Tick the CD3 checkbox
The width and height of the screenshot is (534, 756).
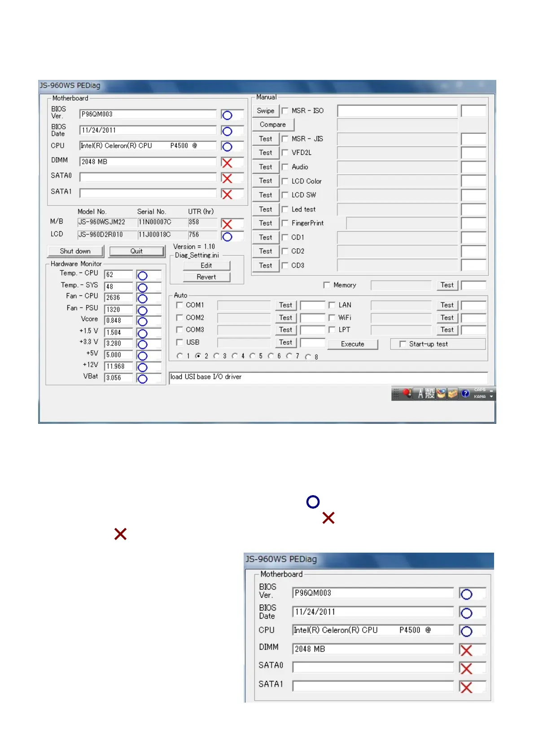point(285,265)
